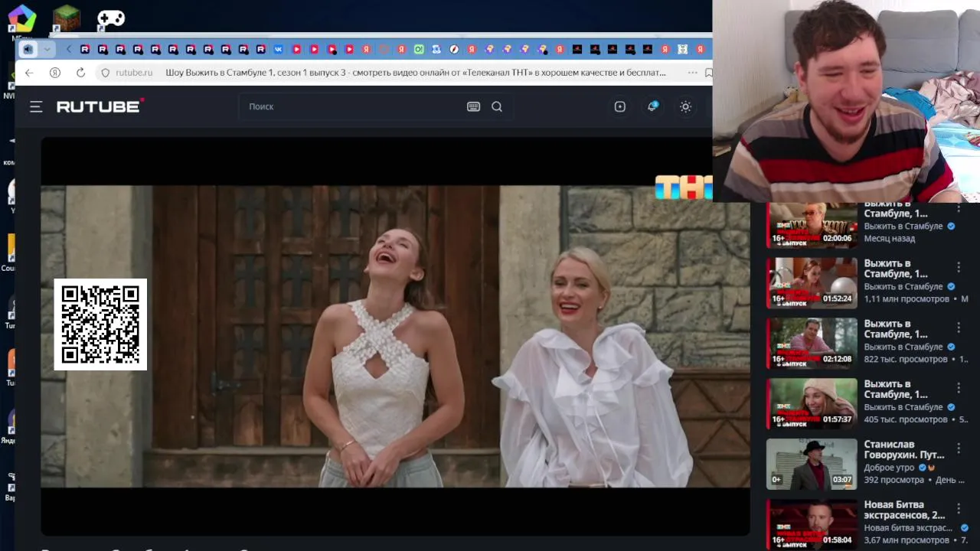The image size is (980, 551).
Task: Click the RUTUBE logo
Action: 100,106
